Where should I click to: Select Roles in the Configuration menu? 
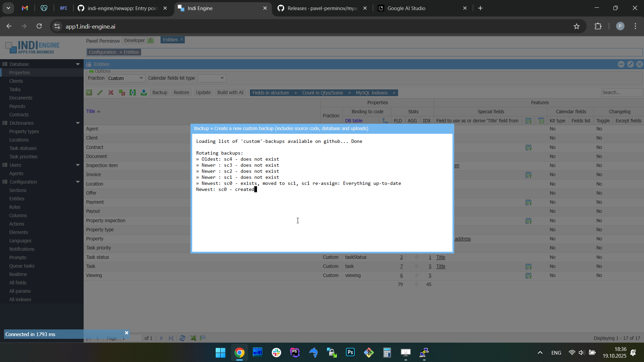15,207
